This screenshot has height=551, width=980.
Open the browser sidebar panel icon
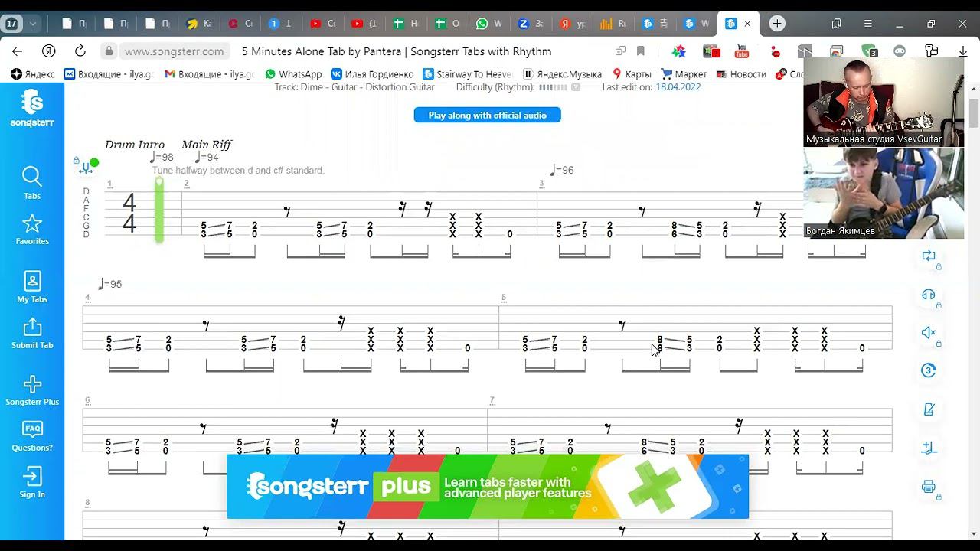[836, 24]
